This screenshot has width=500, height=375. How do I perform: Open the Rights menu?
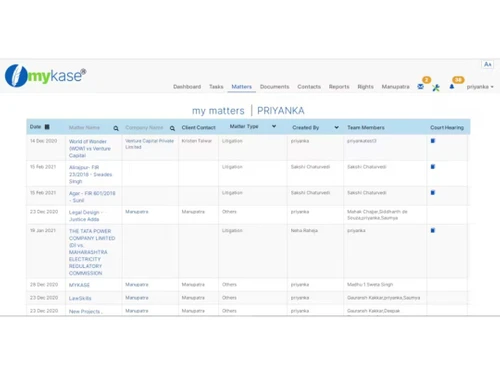365,87
